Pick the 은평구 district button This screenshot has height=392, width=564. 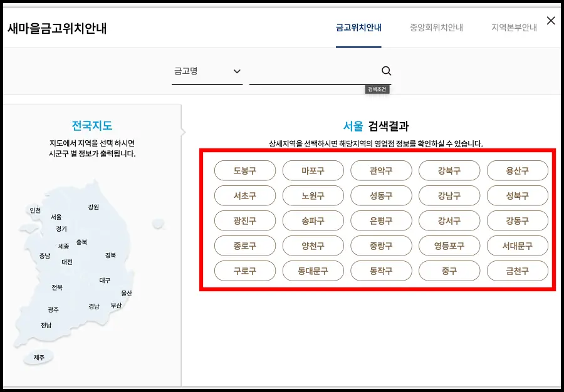tap(381, 220)
